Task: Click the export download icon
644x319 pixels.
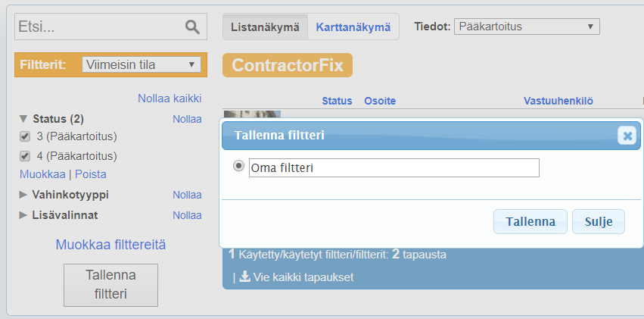Action: [245, 277]
